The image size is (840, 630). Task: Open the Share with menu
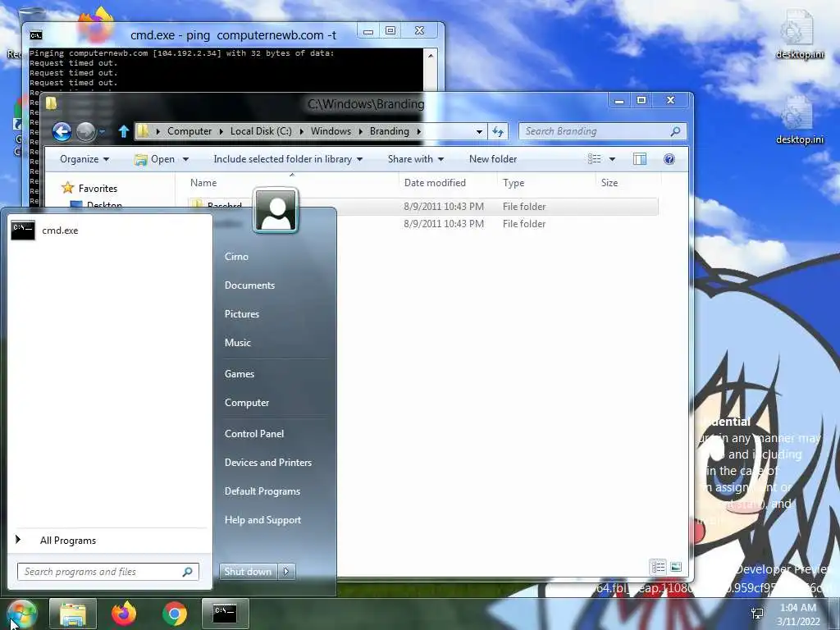click(x=416, y=159)
